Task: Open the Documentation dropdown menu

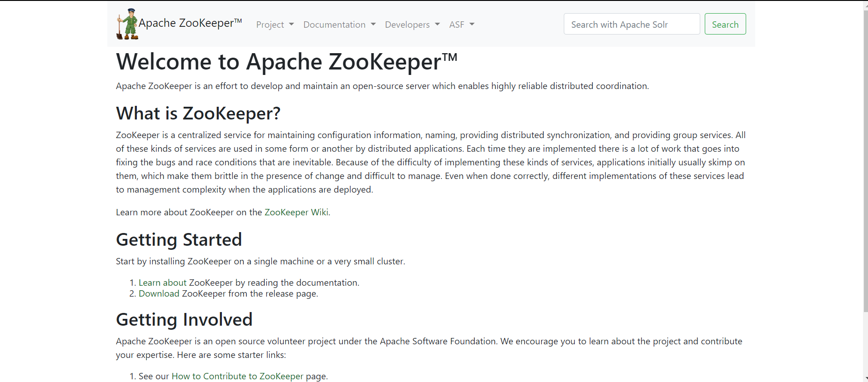Action: click(x=339, y=25)
